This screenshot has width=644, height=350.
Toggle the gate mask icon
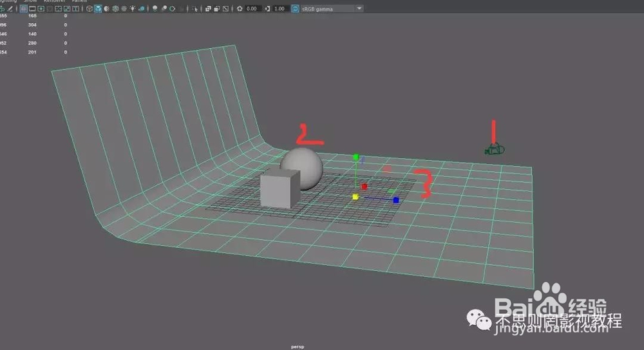tap(50, 8)
